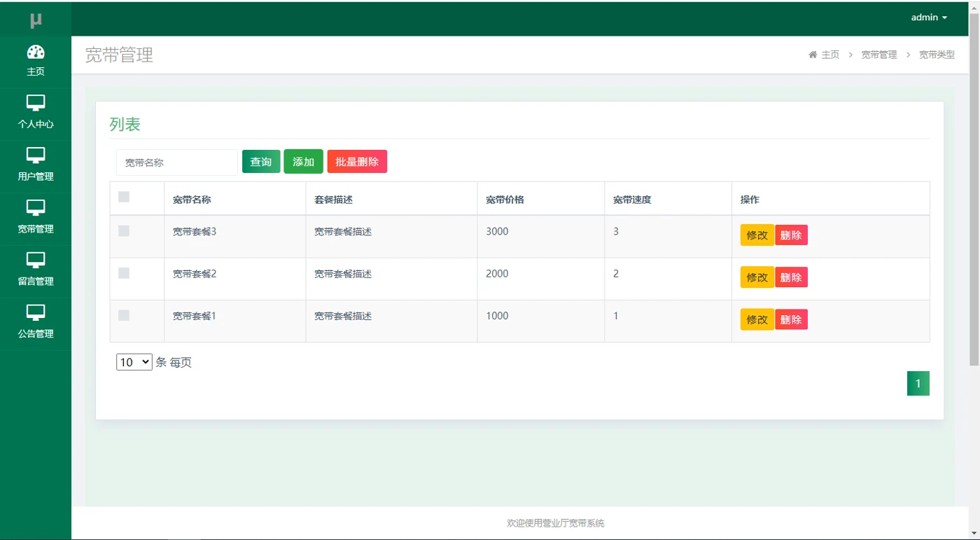Click the 宽带管理 breadcrumb link

pos(878,55)
